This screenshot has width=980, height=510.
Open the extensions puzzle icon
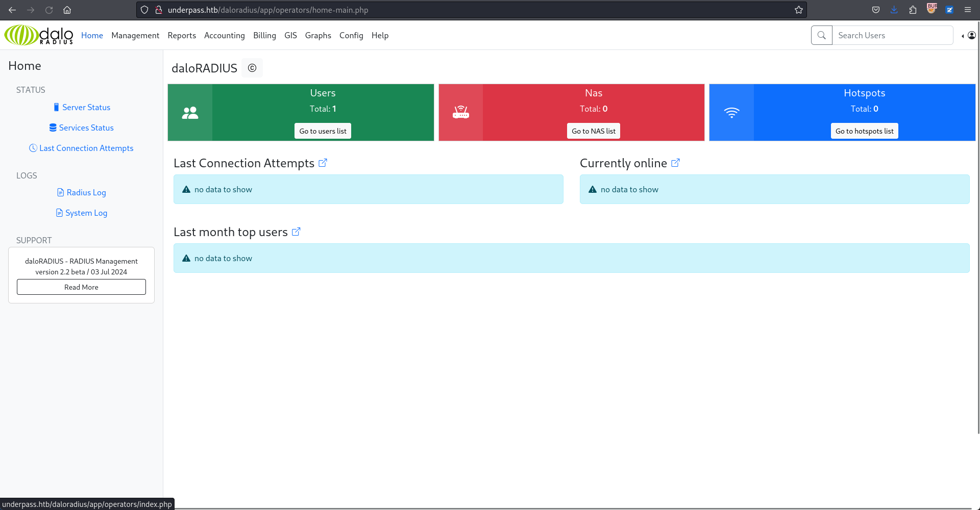tap(913, 10)
